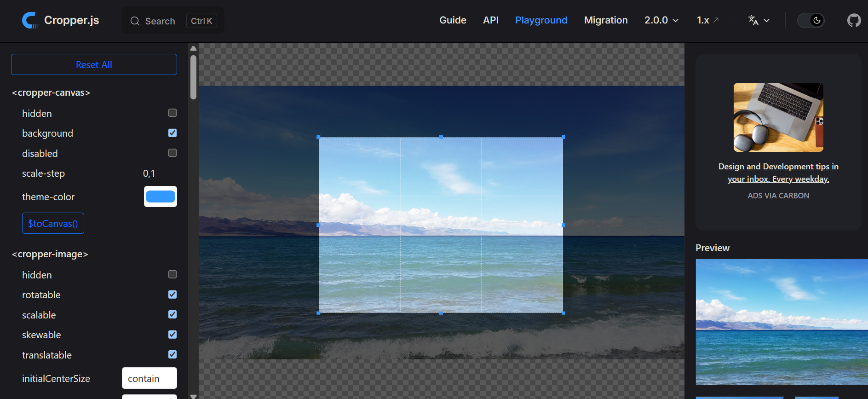Image resolution: width=868 pixels, height=399 pixels.
Task: Click inside the crop selection area
Action: pos(441,225)
